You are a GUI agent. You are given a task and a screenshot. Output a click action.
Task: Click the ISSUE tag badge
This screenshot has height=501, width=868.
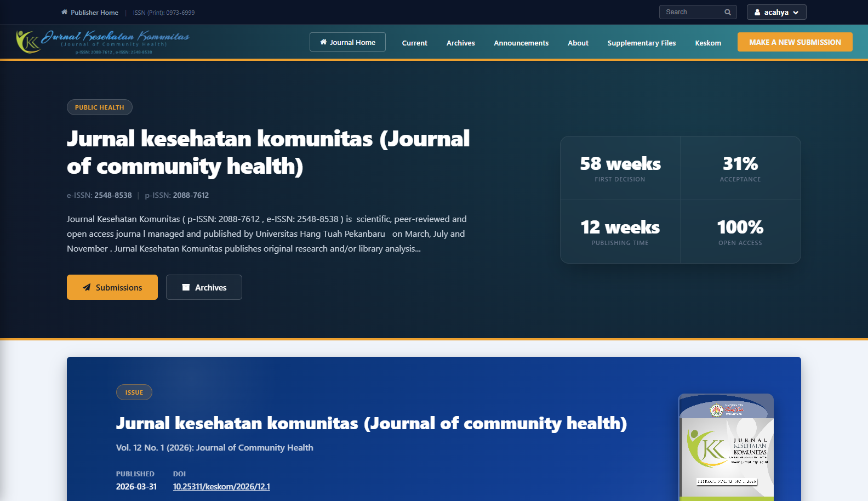(x=134, y=392)
